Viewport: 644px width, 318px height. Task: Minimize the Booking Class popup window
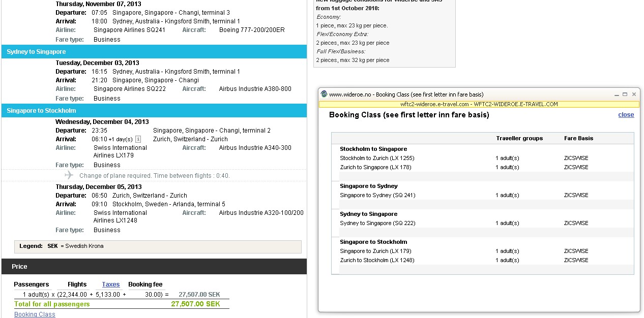pyautogui.click(x=617, y=94)
